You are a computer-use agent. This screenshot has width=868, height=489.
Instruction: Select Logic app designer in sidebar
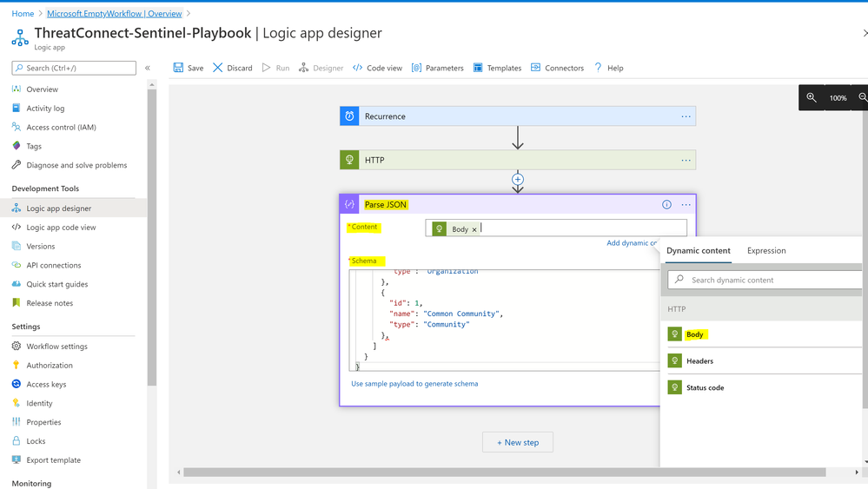click(74, 208)
